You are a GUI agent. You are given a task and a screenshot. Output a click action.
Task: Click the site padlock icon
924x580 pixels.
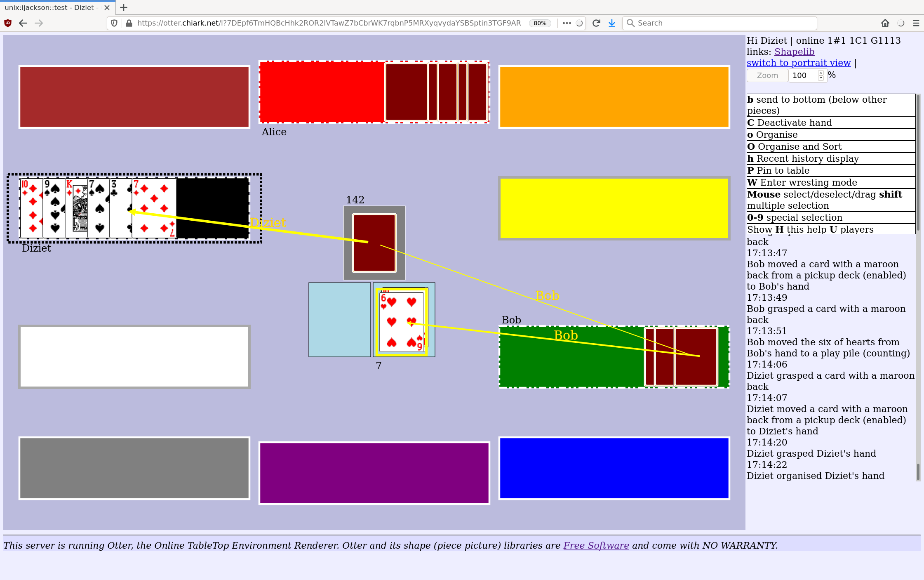(x=129, y=23)
